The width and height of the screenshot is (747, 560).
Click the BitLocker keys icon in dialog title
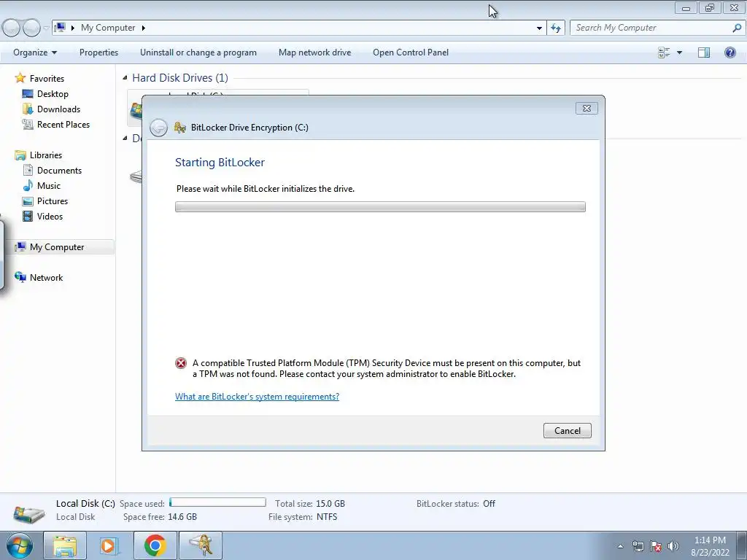(x=179, y=127)
